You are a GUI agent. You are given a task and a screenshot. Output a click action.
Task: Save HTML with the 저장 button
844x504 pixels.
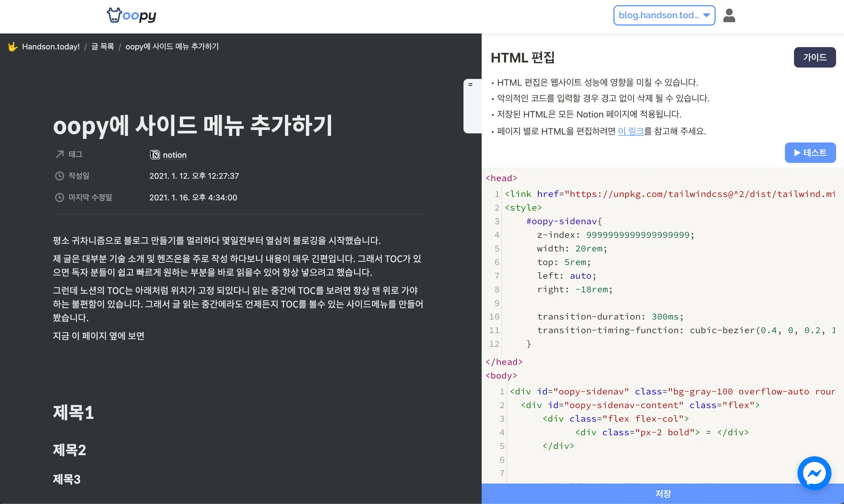[663, 493]
